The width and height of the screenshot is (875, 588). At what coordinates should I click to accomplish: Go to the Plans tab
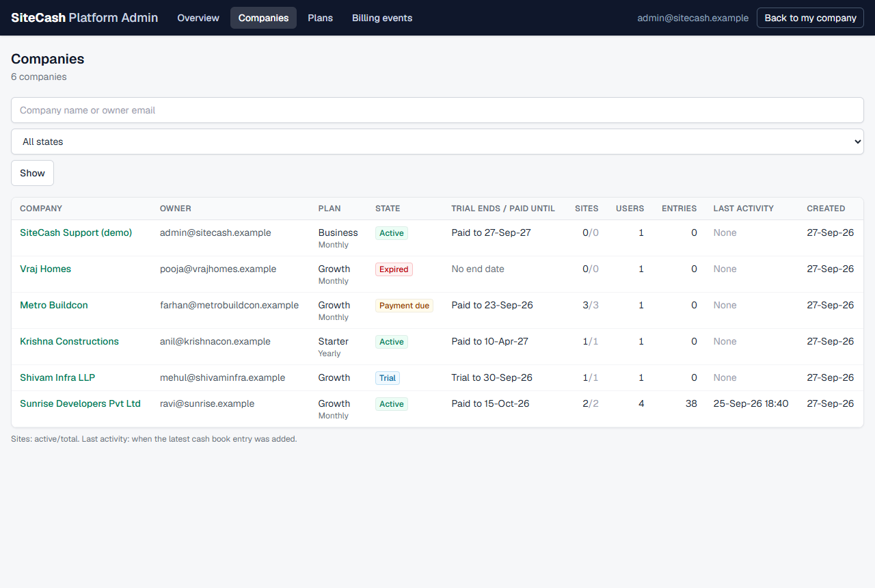(x=320, y=18)
